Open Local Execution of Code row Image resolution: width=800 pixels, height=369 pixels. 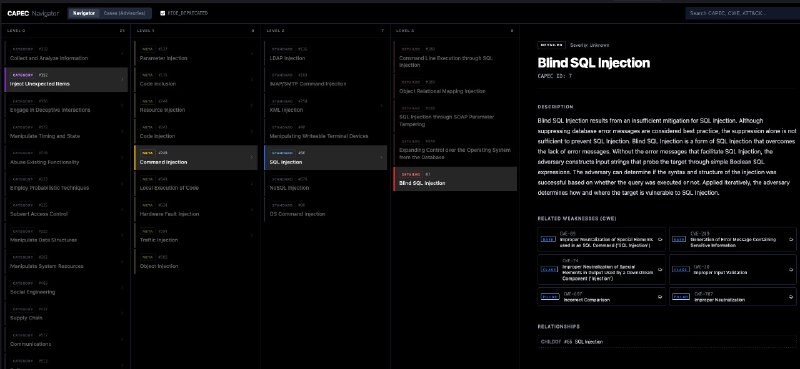click(195, 184)
